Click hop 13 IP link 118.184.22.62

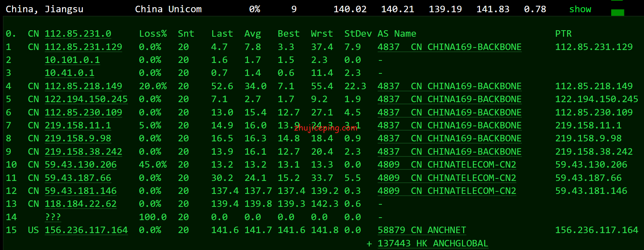click(80, 204)
